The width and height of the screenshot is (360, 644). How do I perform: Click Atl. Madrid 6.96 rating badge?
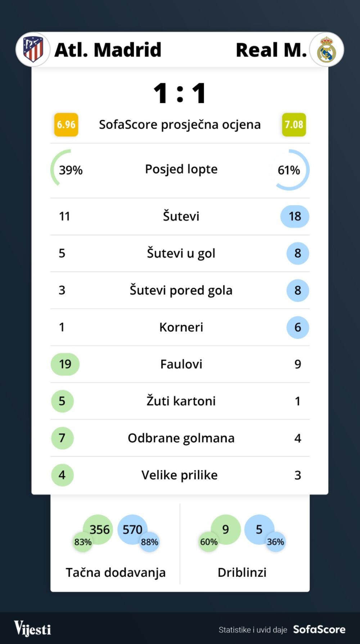(x=66, y=125)
